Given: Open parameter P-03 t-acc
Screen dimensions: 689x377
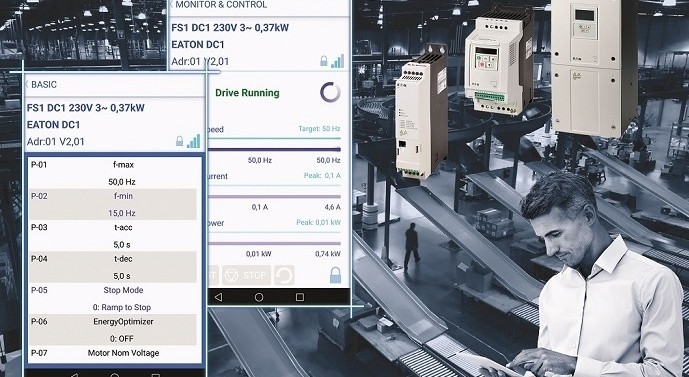Looking at the screenshot, I should [x=113, y=236].
